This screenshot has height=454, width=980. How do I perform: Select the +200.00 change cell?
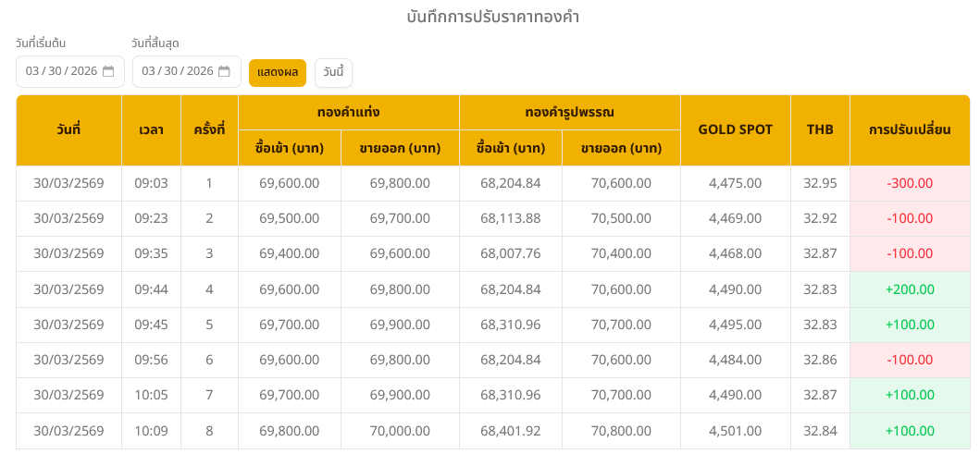coord(909,289)
